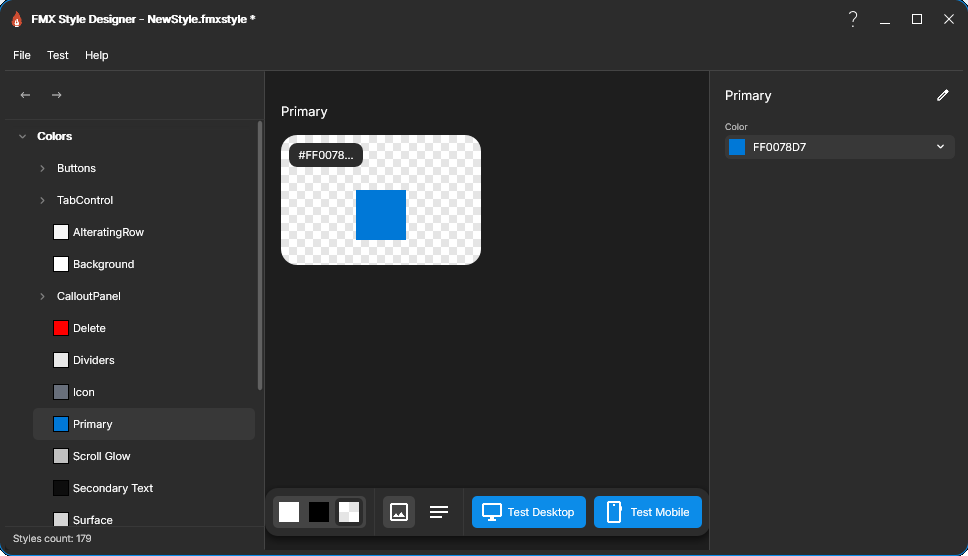Select the Dividers tree item
Viewport: 968px width, 556px height.
144,360
